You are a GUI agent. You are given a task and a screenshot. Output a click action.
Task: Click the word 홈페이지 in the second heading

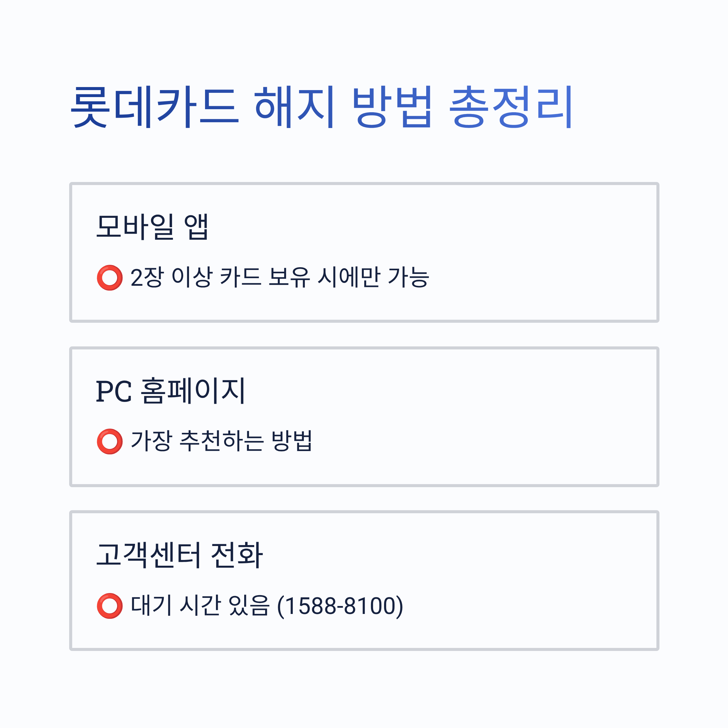click(193, 391)
